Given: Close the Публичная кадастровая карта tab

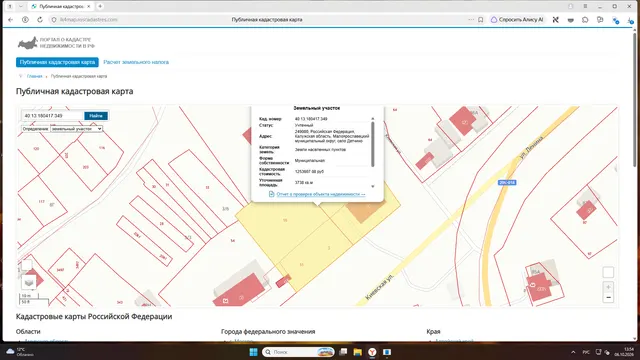Looking at the screenshot, I should (x=89, y=7).
